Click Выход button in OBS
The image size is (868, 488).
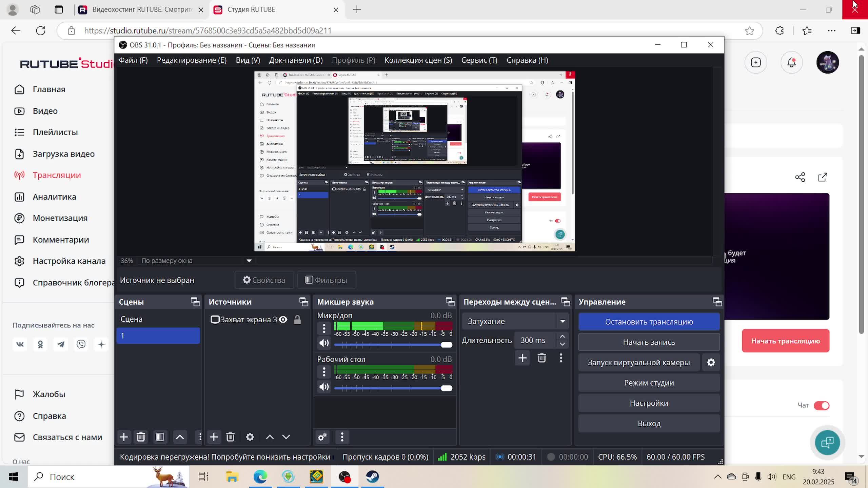[649, 423]
